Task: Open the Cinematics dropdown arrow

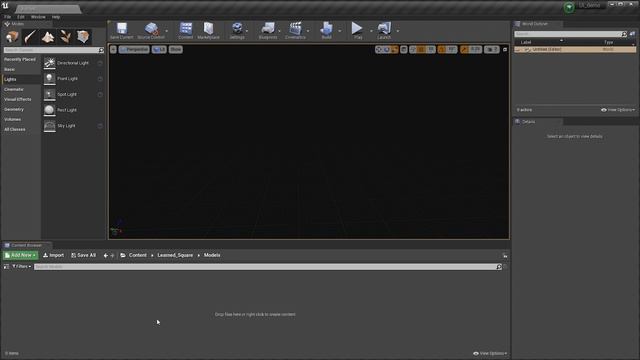Action: pos(308,31)
